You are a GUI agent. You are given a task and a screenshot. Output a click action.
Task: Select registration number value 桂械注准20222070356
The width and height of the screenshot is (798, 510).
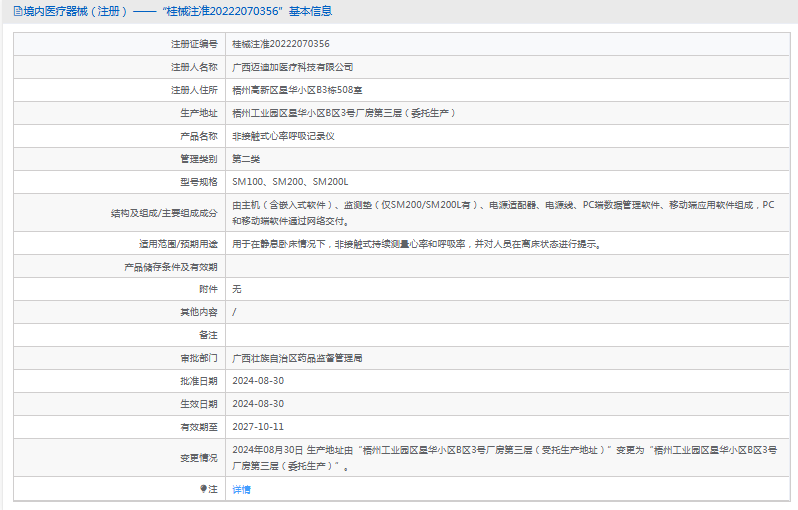[281, 44]
